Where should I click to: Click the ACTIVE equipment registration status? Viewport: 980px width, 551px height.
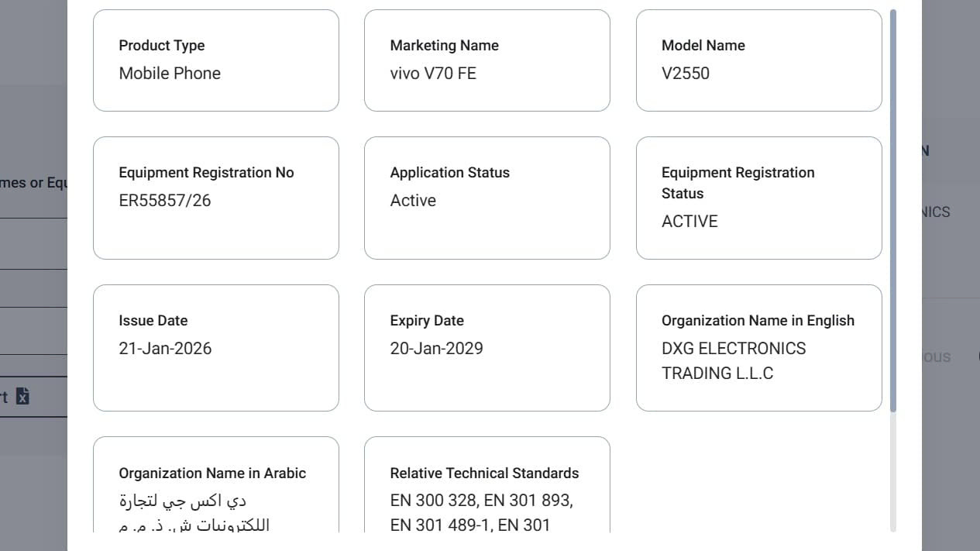pyautogui.click(x=689, y=222)
